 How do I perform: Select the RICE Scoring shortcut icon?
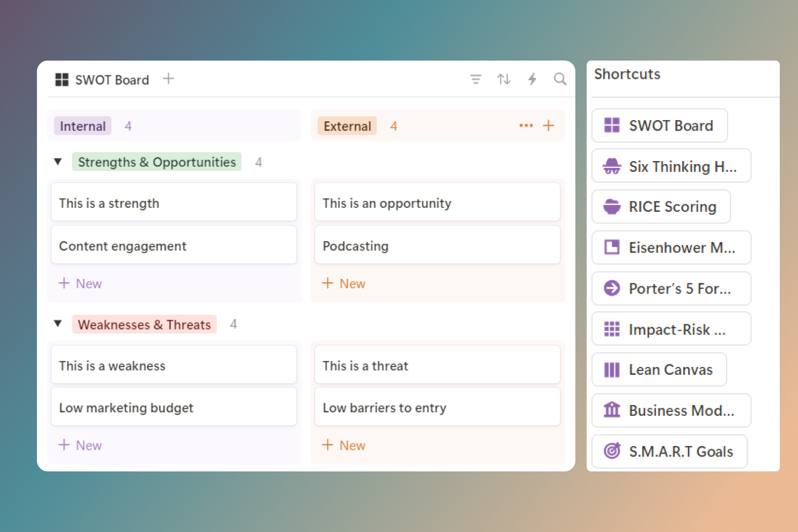tap(612, 206)
